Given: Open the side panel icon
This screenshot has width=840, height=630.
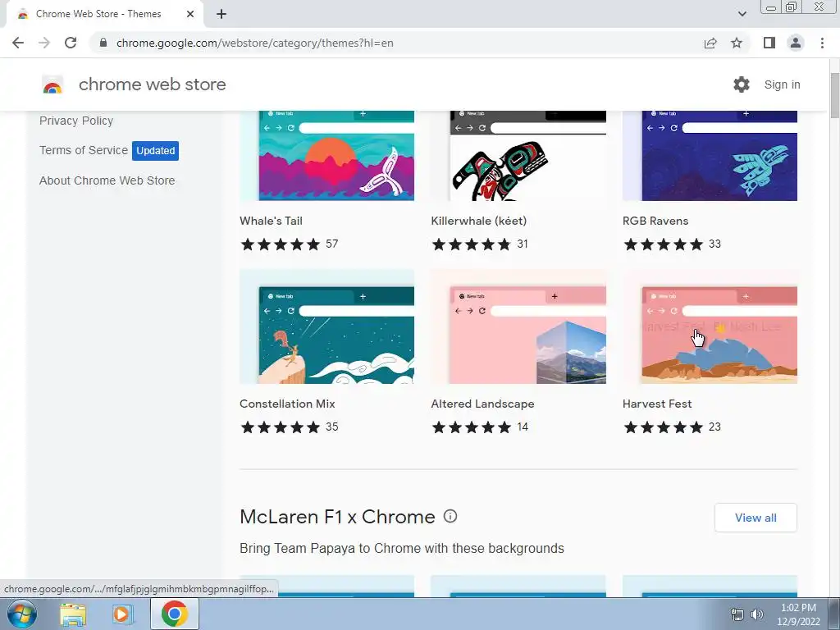Looking at the screenshot, I should (769, 43).
